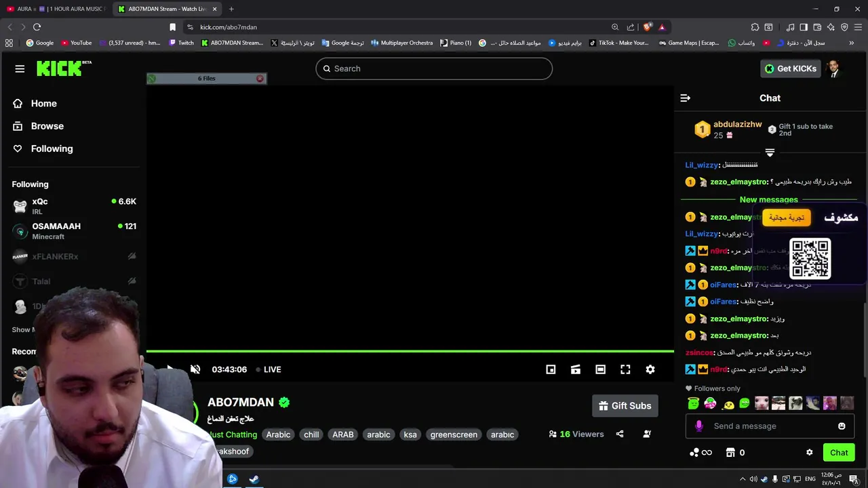
Task: Expand bookmarks overflow chevron
Action: (852, 43)
